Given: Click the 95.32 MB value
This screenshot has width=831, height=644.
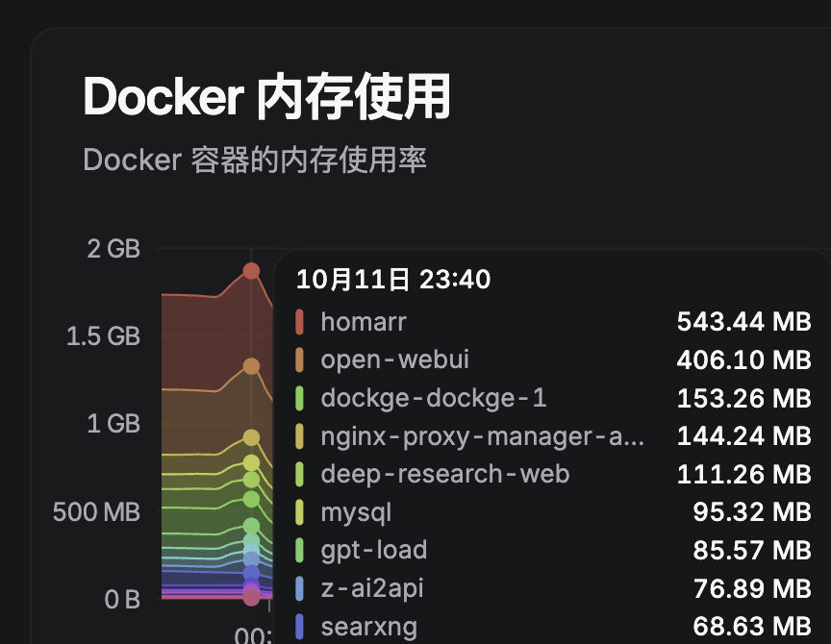Looking at the screenshot, I should [x=752, y=512].
